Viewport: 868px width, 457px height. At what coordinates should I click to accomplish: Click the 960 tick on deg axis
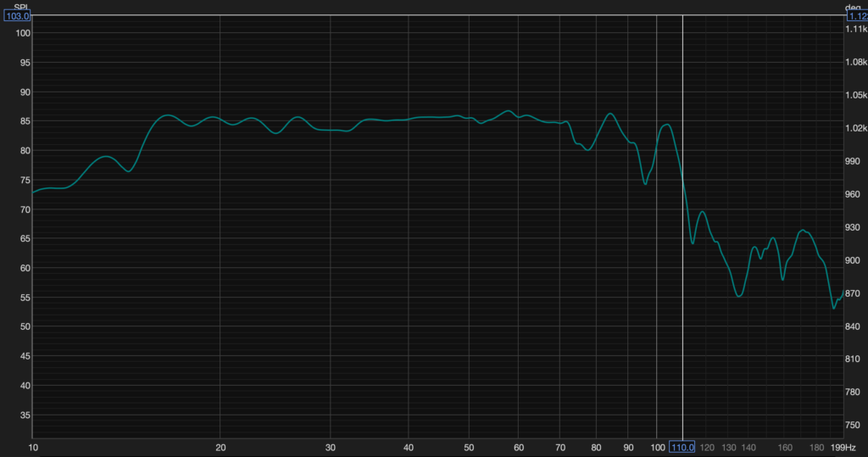[x=853, y=194]
